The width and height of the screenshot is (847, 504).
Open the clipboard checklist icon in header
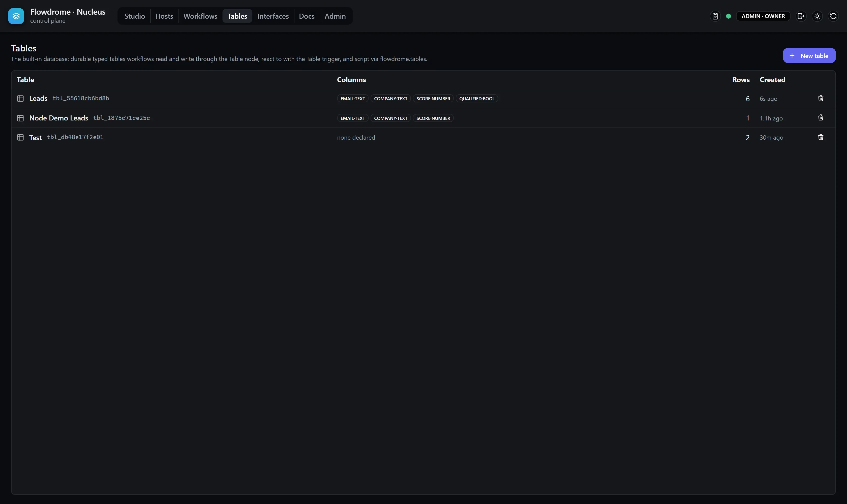(715, 16)
